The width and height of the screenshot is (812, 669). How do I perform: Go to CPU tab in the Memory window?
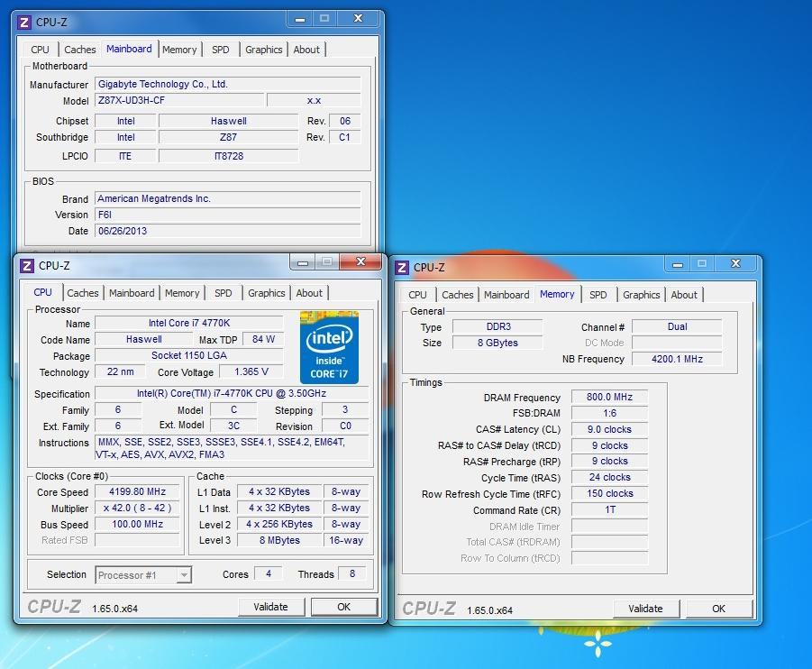click(417, 295)
